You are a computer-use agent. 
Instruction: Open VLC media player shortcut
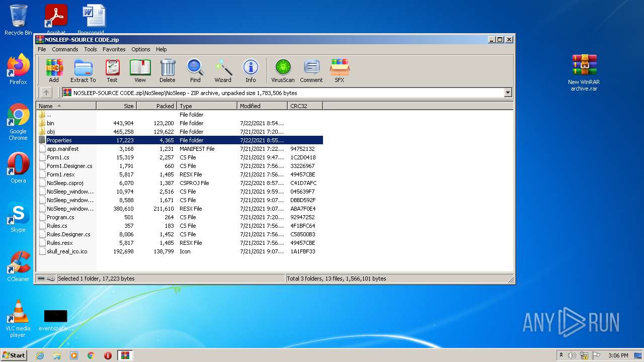coord(18,319)
